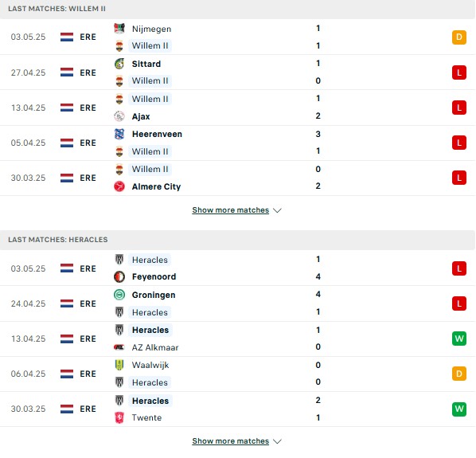Click the Groningen green logo
476x458 pixels.
tap(119, 295)
